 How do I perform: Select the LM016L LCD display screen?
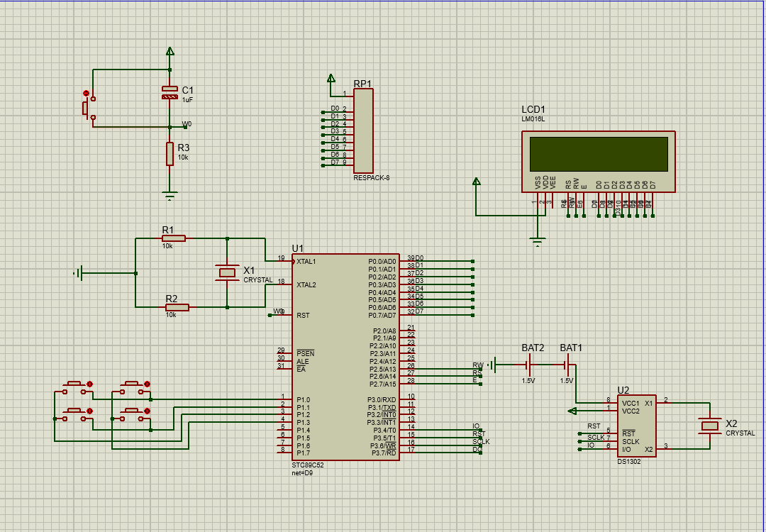(599, 154)
